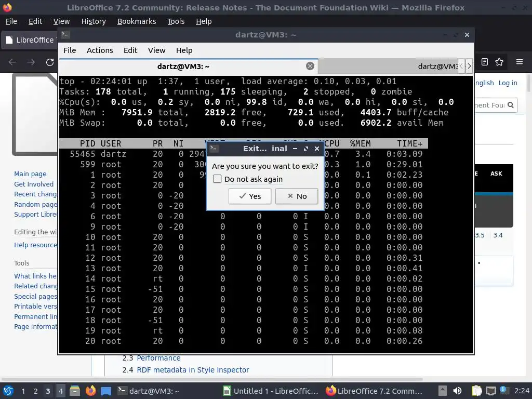
Task: Click the Log in link on the wiki
Action: [508, 83]
